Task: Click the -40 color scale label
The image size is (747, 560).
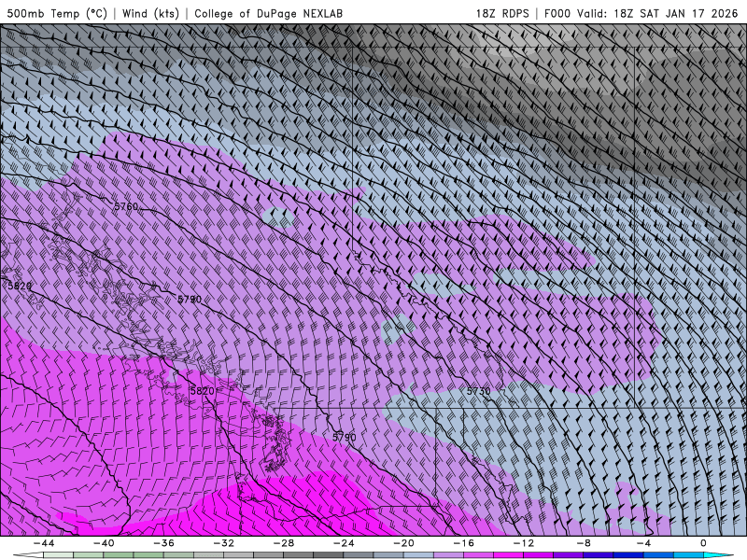Action: pyautogui.click(x=104, y=543)
